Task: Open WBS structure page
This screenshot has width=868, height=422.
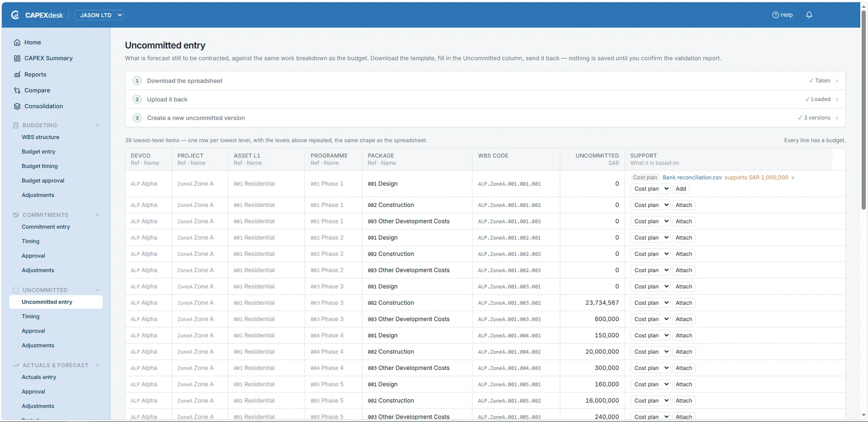Action: (41, 137)
